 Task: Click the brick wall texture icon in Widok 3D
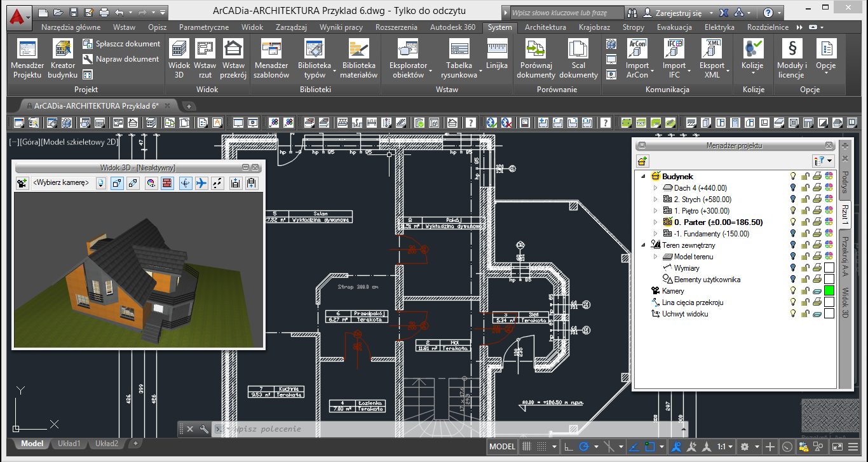[167, 183]
